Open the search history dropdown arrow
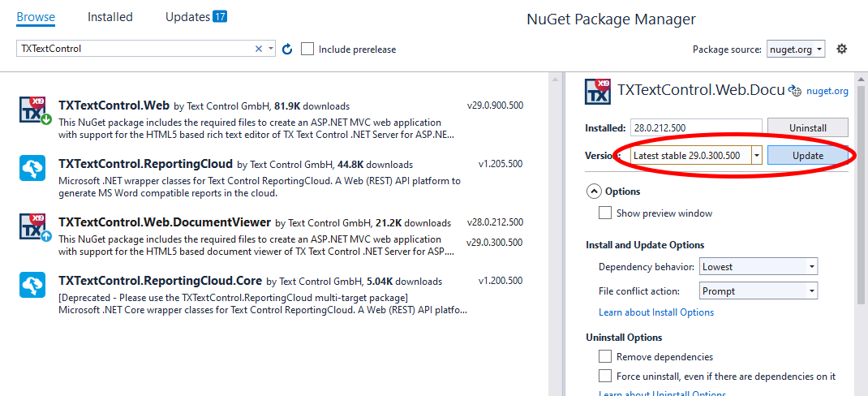 pos(271,49)
